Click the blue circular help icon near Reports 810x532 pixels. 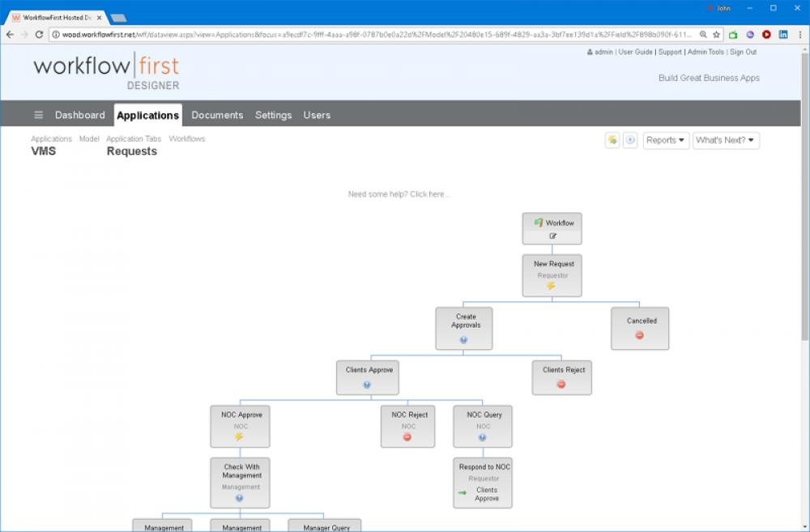629,140
